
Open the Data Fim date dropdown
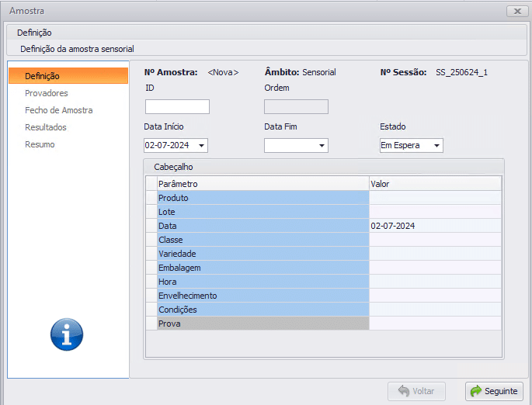[322, 146]
